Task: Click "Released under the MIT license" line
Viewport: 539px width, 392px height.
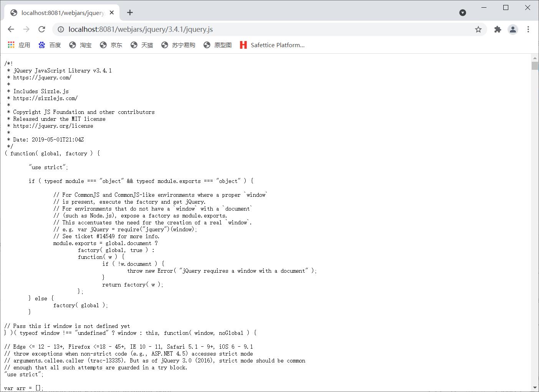Action: 59,119
